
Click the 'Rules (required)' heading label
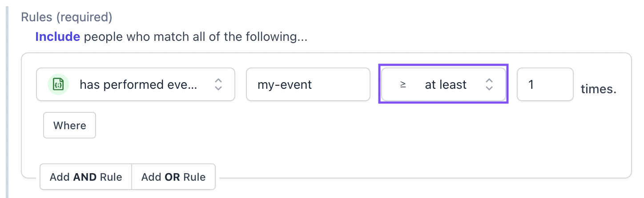(x=67, y=17)
